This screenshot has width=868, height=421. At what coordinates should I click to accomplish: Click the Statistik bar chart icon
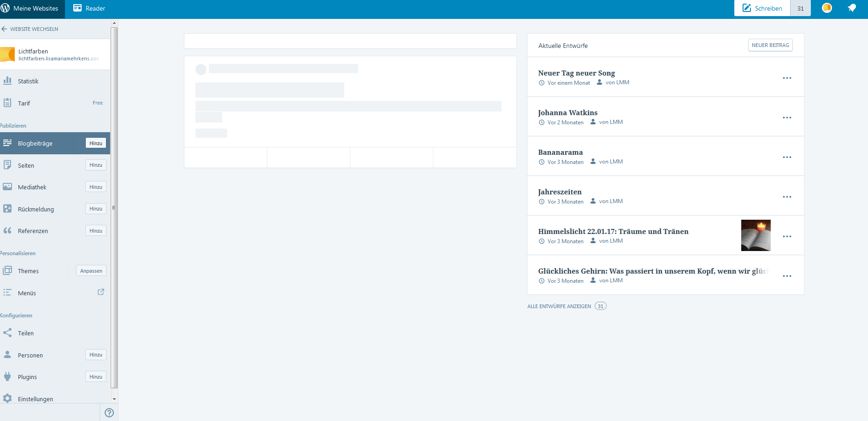7,81
